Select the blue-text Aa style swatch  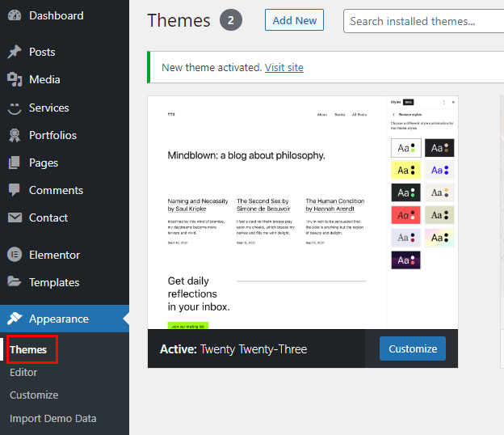(439, 171)
